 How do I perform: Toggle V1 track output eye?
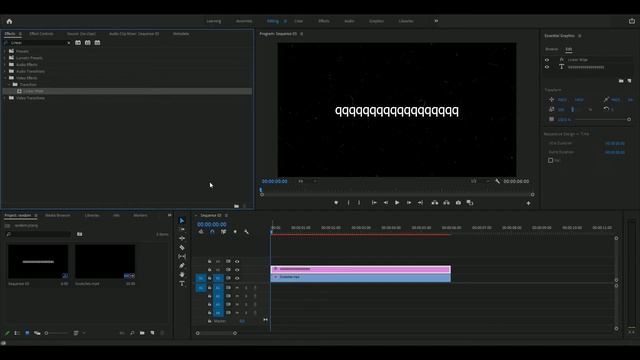pos(237,278)
